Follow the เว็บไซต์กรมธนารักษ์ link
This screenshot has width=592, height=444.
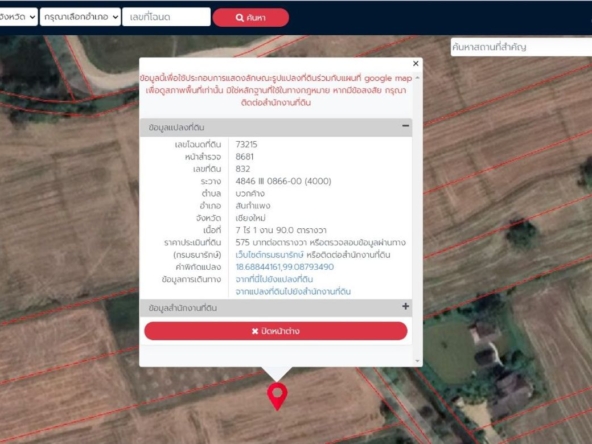tap(269, 255)
